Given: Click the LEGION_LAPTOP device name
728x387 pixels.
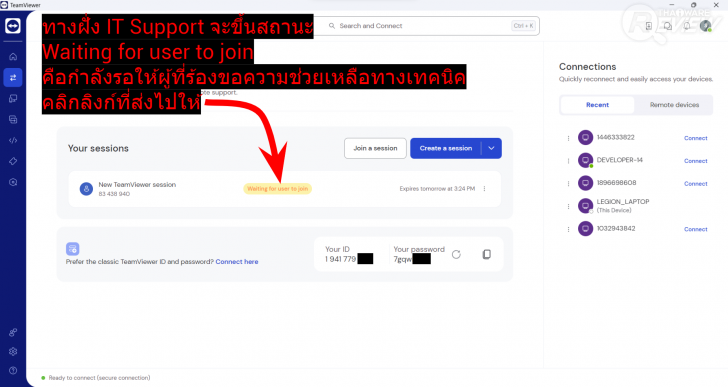Looking at the screenshot, I should 623,202.
